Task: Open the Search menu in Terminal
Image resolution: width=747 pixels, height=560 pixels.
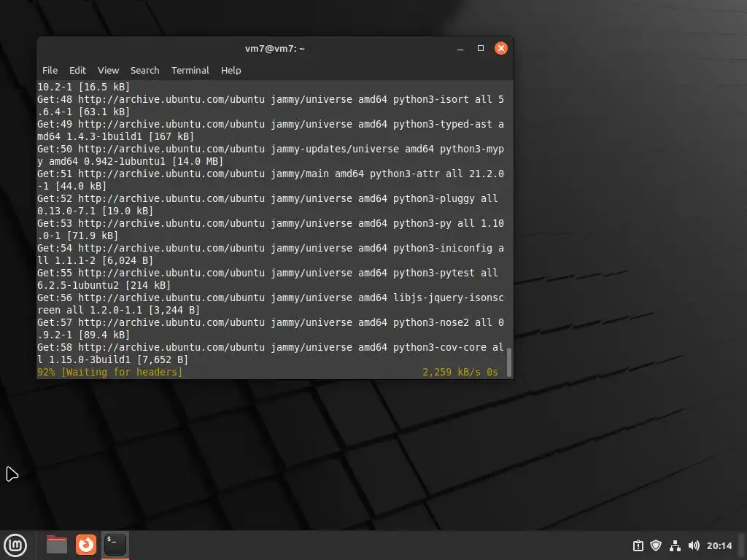Action: (x=145, y=71)
